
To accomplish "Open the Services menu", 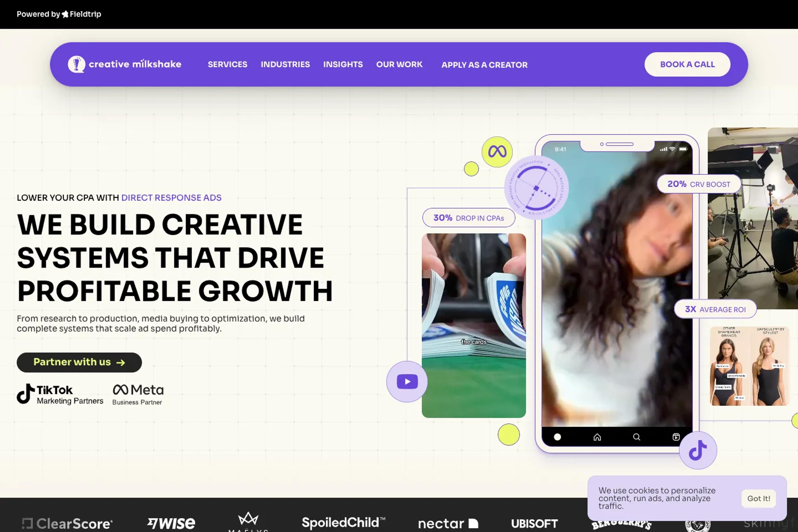I will tap(227, 64).
